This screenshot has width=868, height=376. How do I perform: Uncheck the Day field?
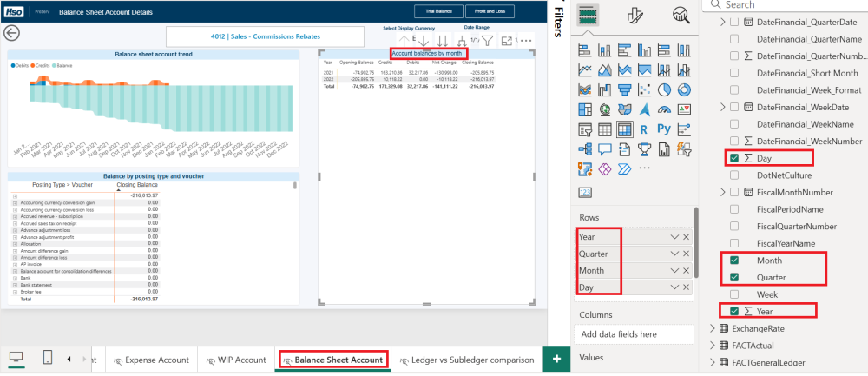tap(734, 158)
